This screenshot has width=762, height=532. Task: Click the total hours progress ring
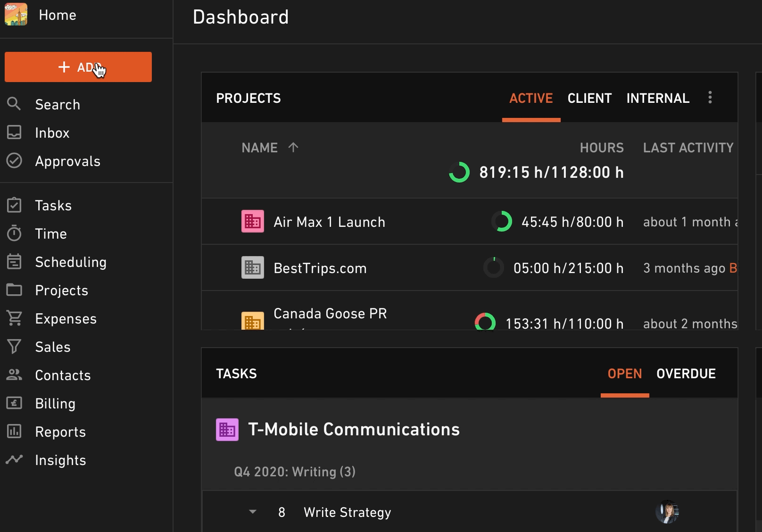[459, 172]
